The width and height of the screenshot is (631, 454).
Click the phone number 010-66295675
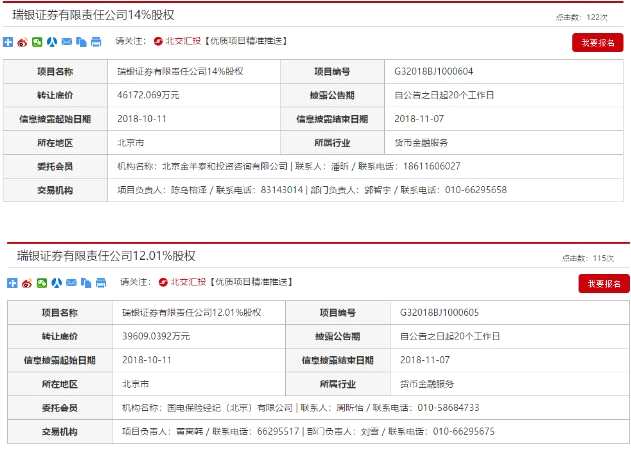point(464,431)
